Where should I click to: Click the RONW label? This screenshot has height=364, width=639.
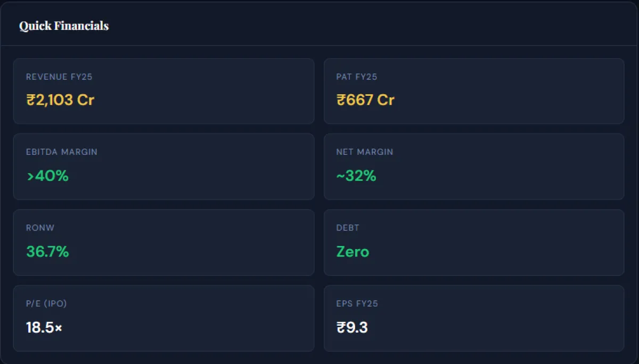[x=40, y=228]
